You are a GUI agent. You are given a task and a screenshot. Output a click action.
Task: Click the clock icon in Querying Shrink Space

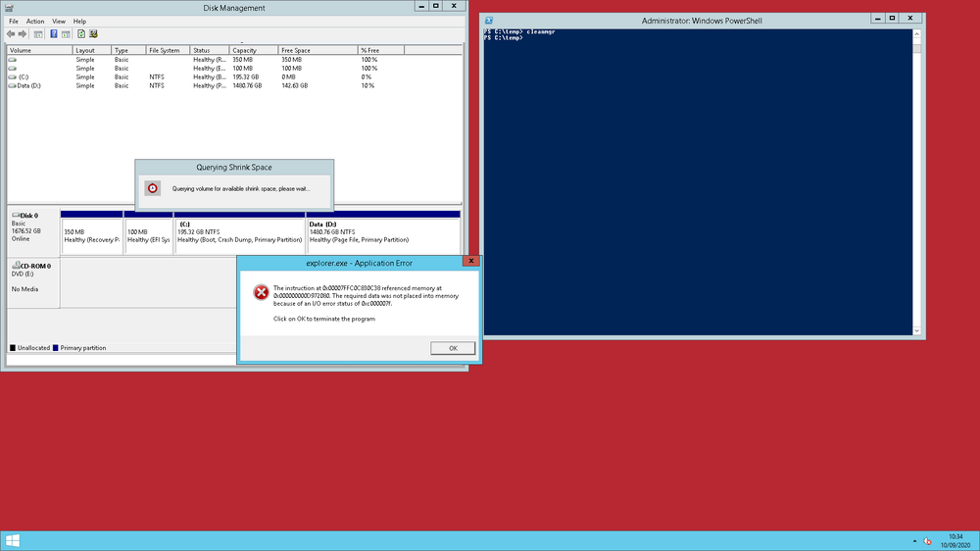(x=153, y=188)
